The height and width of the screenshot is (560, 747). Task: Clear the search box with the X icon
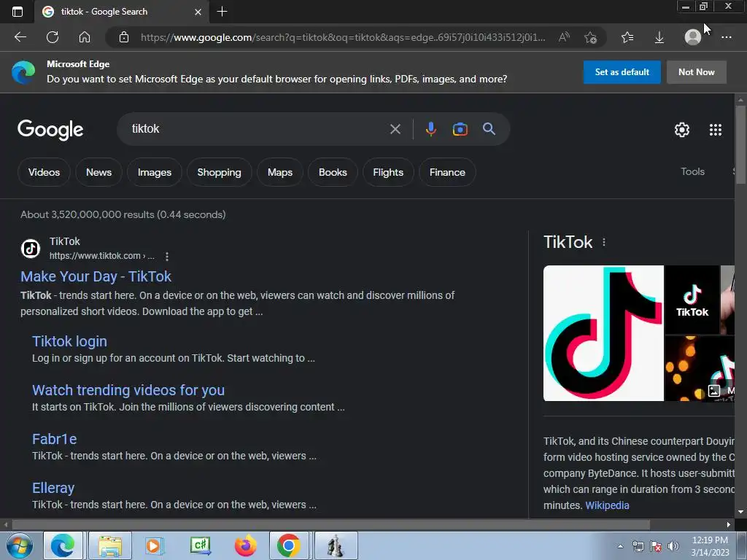(395, 129)
